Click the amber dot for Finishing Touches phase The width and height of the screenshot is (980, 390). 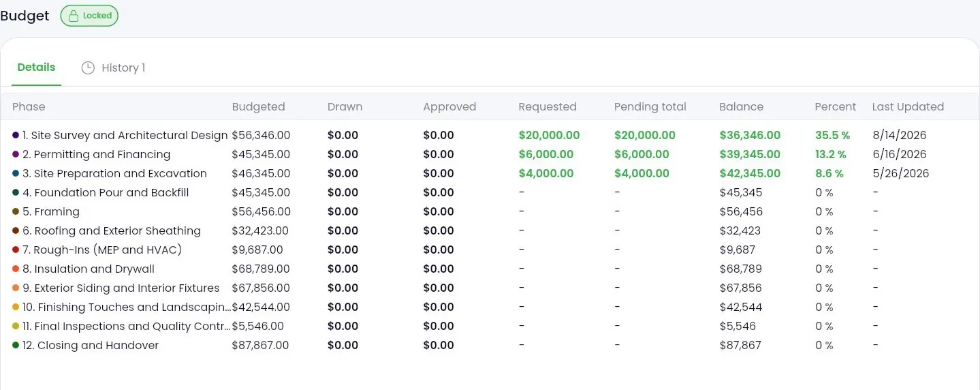click(16, 307)
